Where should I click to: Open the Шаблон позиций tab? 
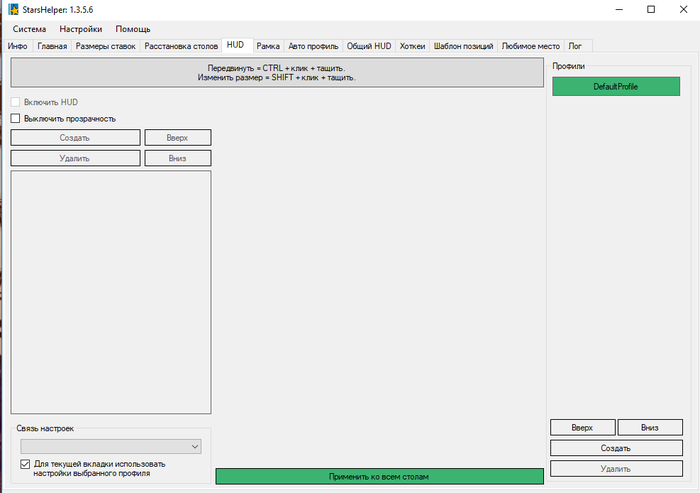pos(463,46)
